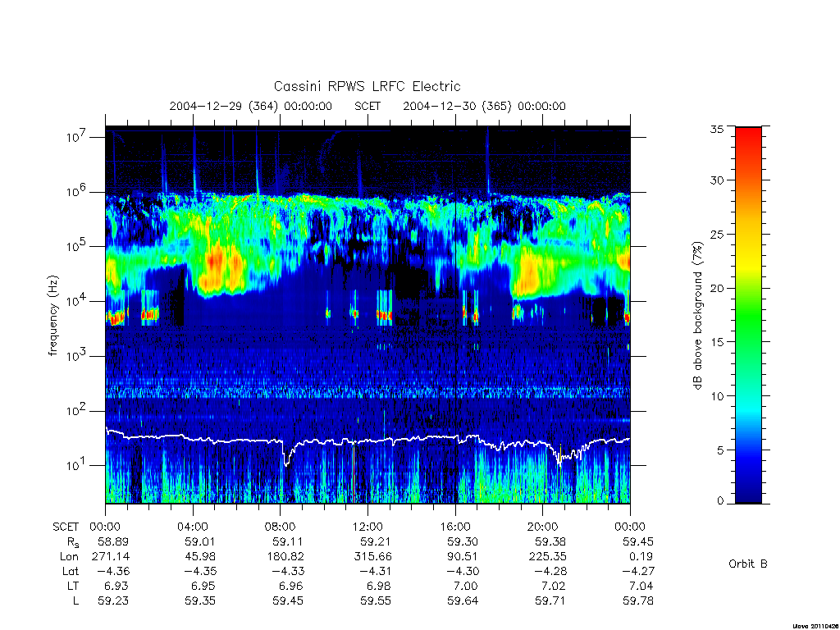Click the LT value 6.93
This screenshot has height=630, width=840.
(116, 586)
